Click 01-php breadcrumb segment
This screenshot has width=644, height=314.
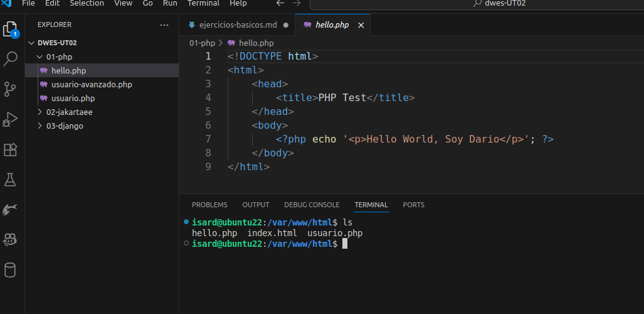(202, 43)
